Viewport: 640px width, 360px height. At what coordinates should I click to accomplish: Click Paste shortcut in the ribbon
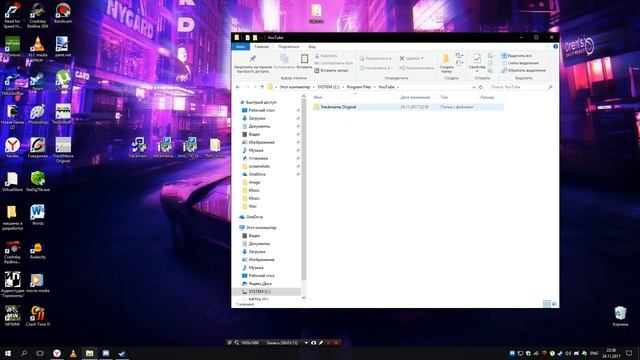pyautogui.click(x=331, y=70)
